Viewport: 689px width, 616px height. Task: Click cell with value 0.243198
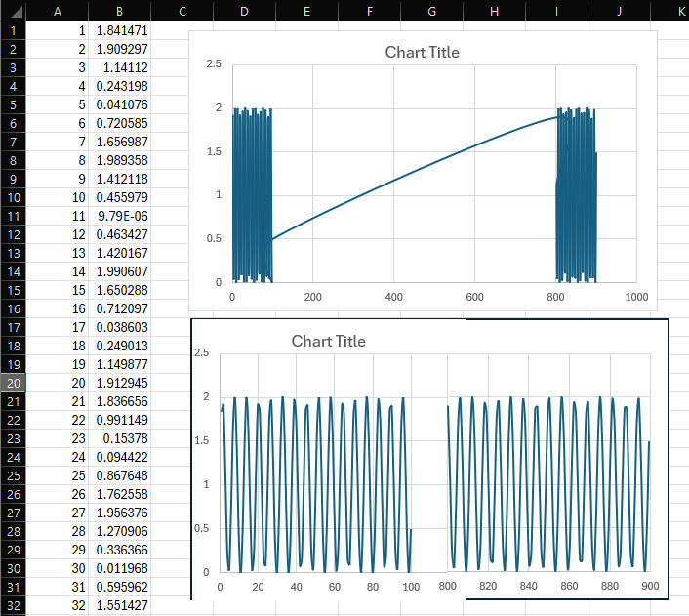coord(119,86)
